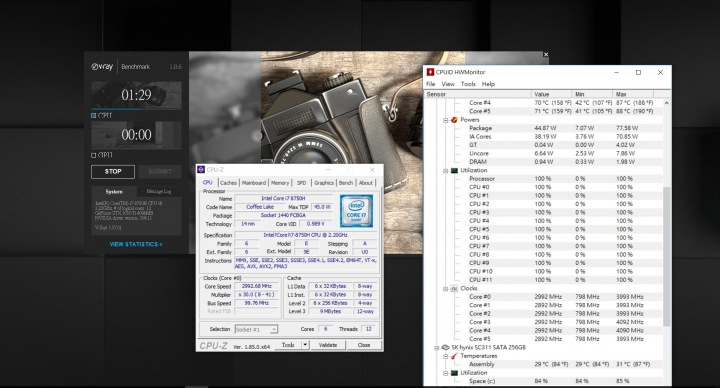
Task: Switch to the System tab in V-Ray
Action: [x=114, y=191]
